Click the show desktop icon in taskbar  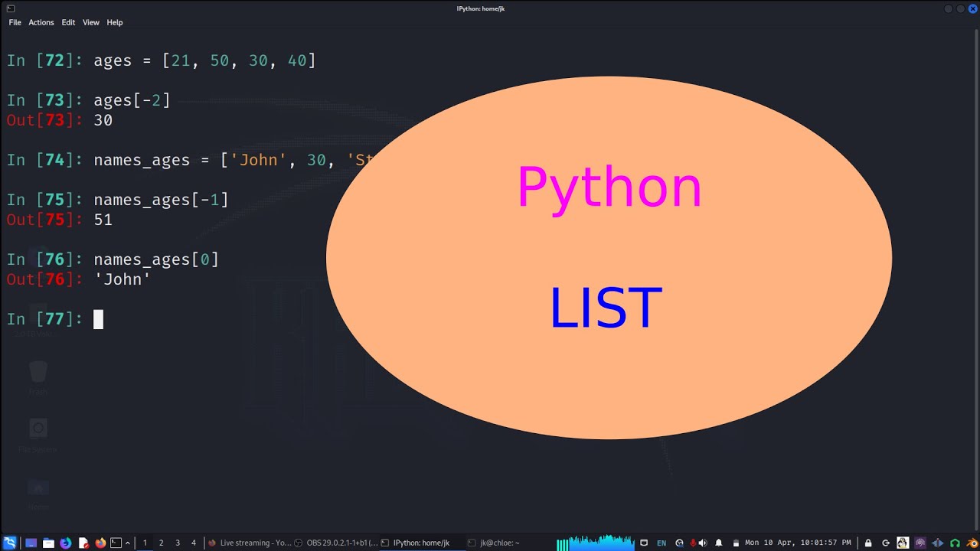31,543
